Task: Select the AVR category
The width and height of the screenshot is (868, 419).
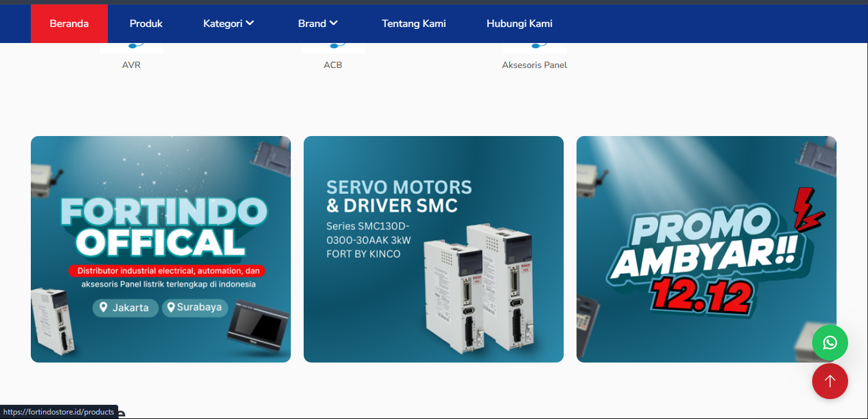Action: (132, 65)
